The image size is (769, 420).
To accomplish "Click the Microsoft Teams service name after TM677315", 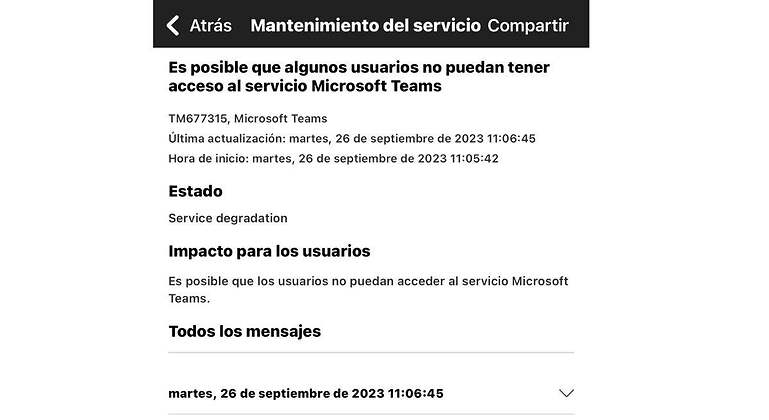I will click(281, 119).
